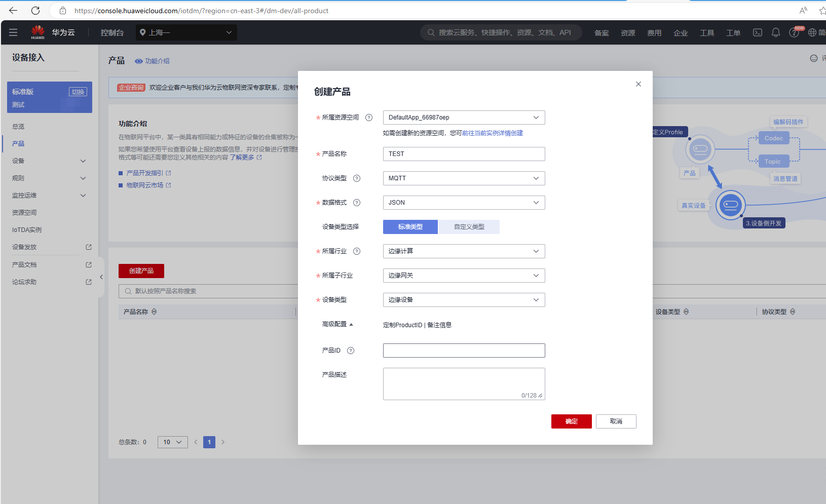Click help icon next to 所属资源空间

pos(369,118)
